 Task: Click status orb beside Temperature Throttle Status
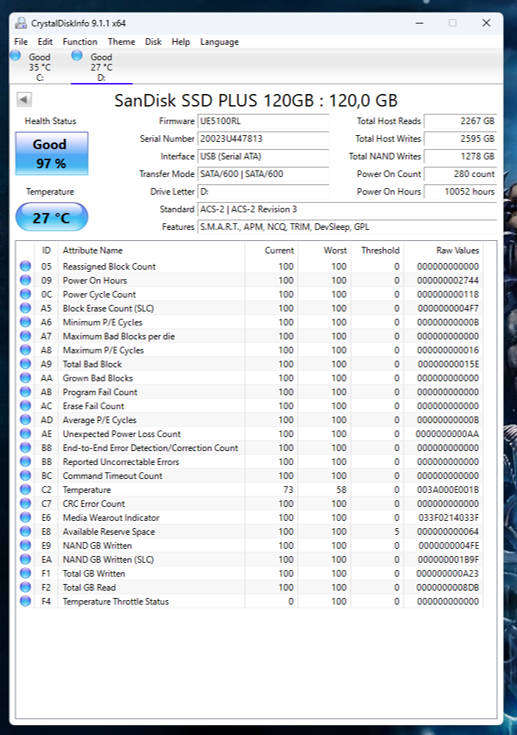pyautogui.click(x=26, y=601)
